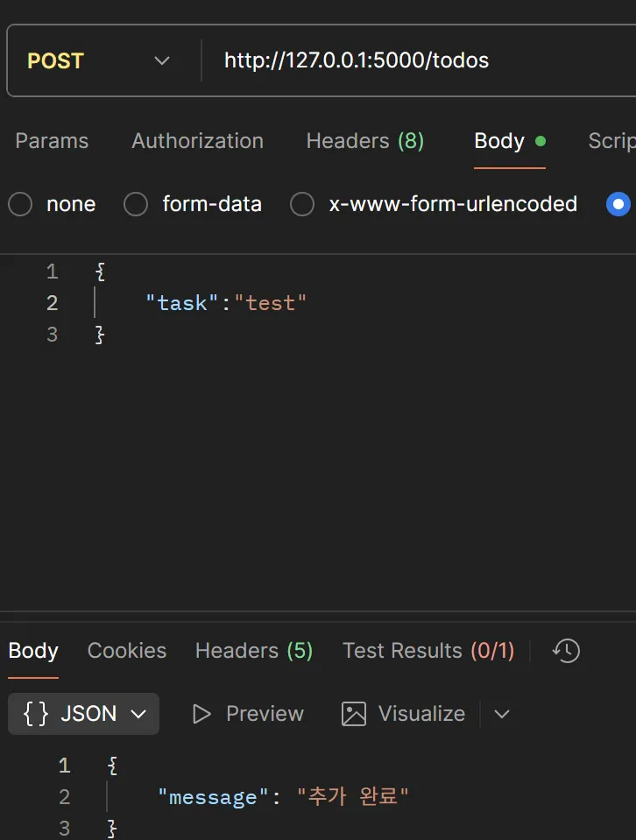The image size is (636, 840).
Task: View the Test Results tab
Action: pos(428,651)
